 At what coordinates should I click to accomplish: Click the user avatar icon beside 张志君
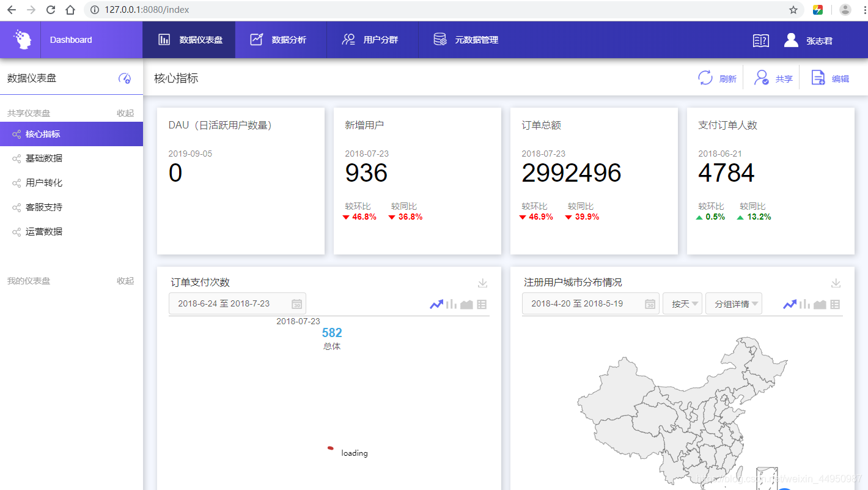coord(791,40)
